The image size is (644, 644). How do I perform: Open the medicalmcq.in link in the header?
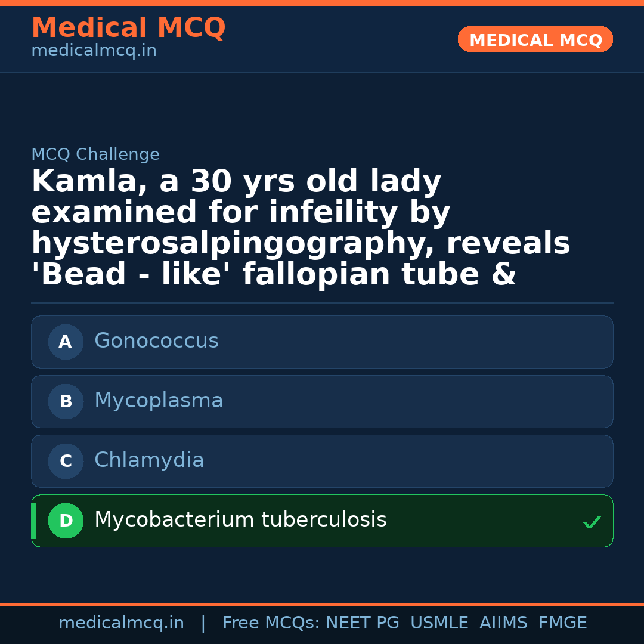pos(94,51)
